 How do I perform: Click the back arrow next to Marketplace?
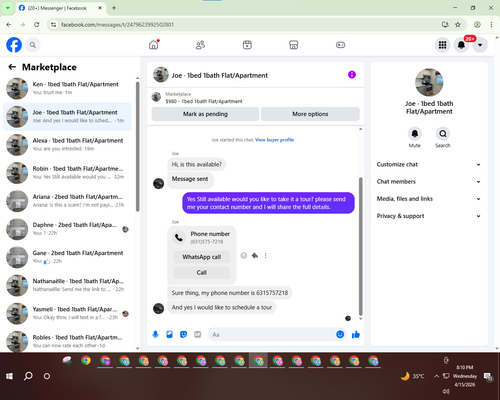pyautogui.click(x=12, y=67)
